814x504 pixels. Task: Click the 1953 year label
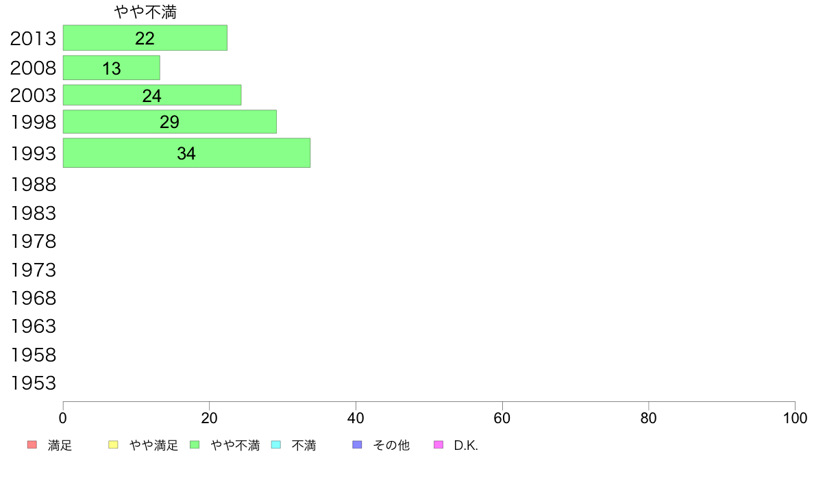coord(33,383)
